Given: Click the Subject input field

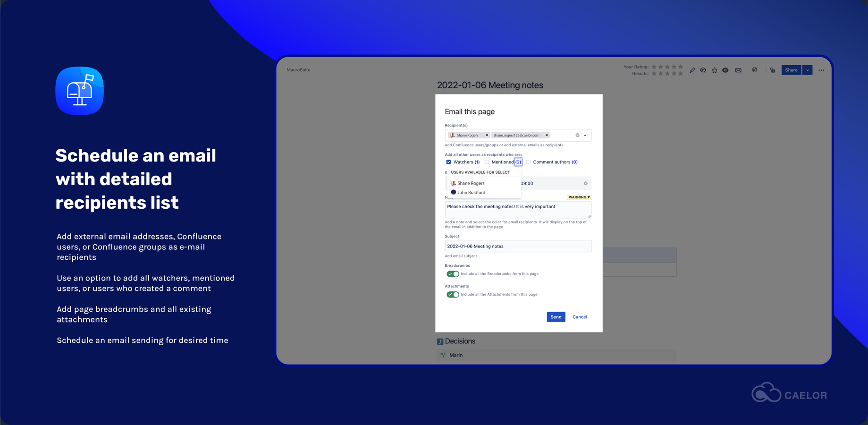Looking at the screenshot, I should 518,246.
